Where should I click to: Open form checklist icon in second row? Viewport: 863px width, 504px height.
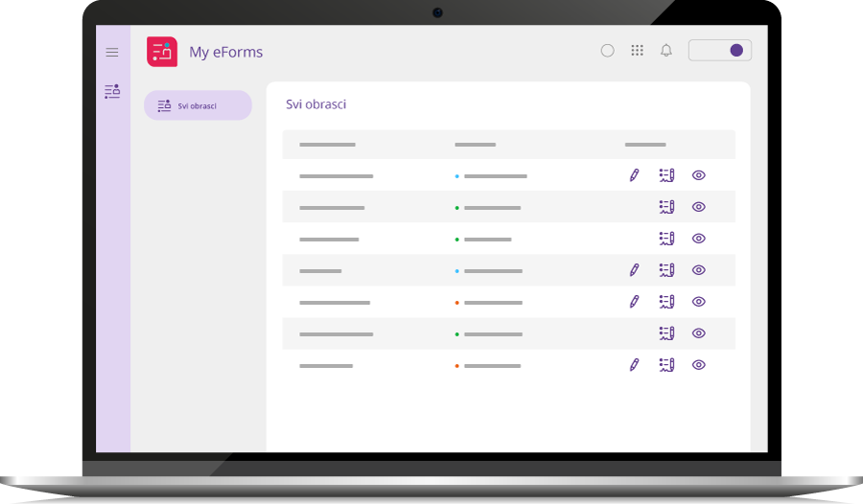point(666,207)
